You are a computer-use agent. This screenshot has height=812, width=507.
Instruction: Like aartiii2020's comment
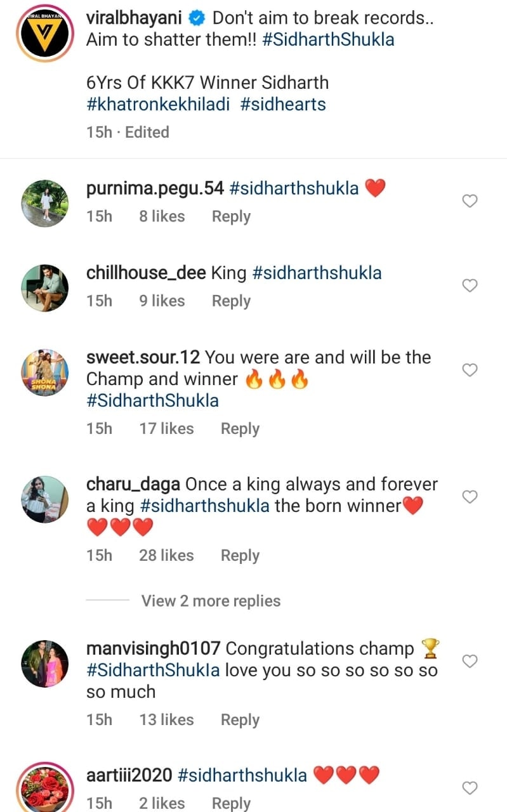[469, 788]
